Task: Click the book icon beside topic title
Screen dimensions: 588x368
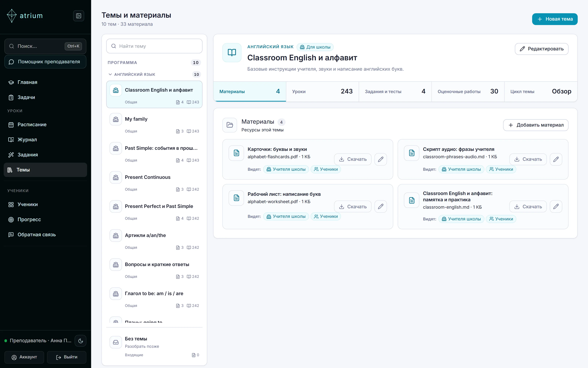Action: (232, 52)
